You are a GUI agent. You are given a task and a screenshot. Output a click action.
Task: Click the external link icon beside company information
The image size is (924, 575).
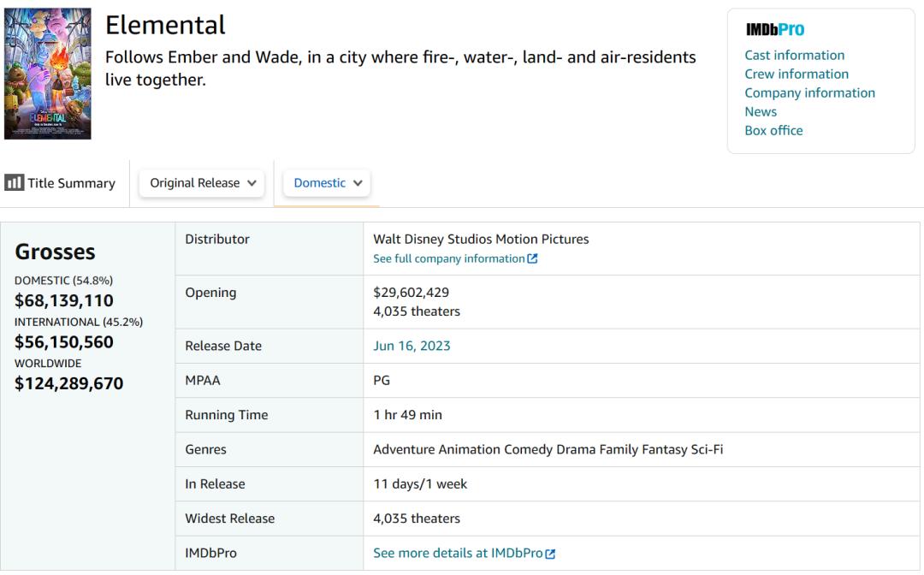click(533, 258)
